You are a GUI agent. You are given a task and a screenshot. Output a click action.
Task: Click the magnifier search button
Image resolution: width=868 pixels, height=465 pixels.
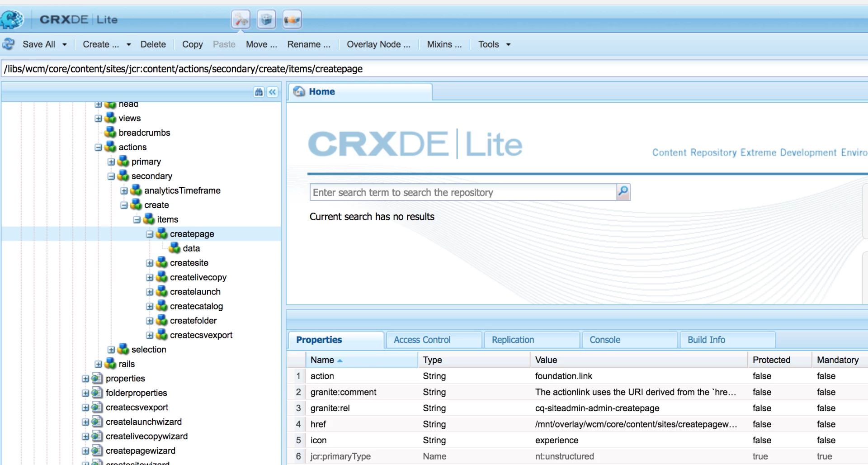[623, 192]
